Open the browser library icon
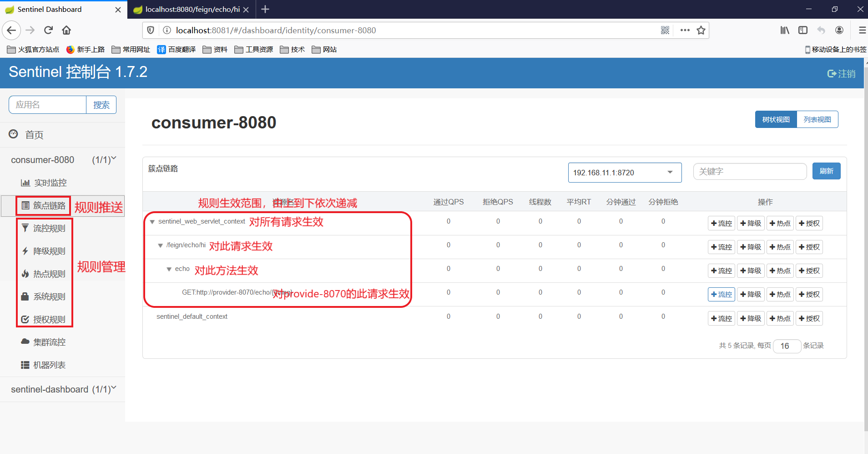The image size is (868, 454). click(x=785, y=31)
